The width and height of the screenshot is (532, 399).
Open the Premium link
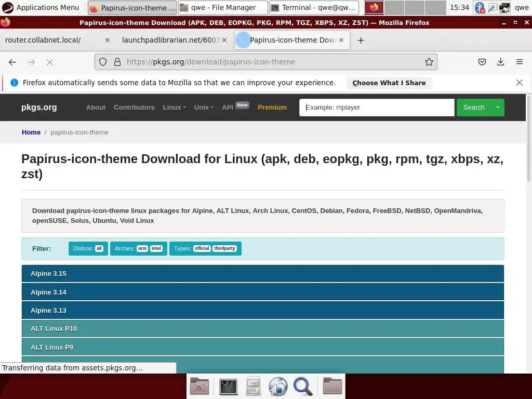pos(272,107)
